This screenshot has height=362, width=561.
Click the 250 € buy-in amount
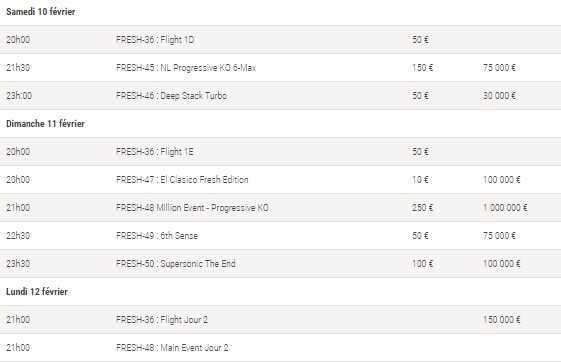pos(423,208)
